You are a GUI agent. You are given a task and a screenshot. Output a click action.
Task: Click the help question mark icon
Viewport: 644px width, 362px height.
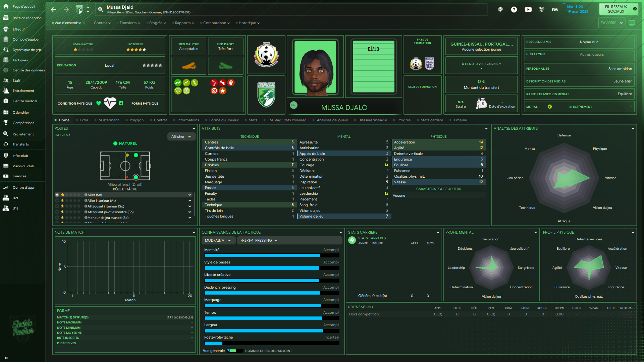pos(514,9)
